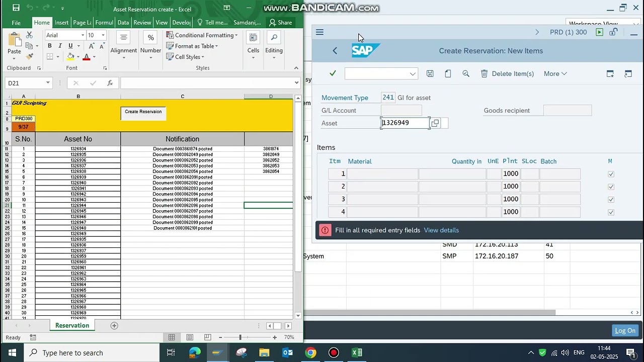Apply bold formatting in Excel
Viewport: 644px width, 362px height.
49,46
